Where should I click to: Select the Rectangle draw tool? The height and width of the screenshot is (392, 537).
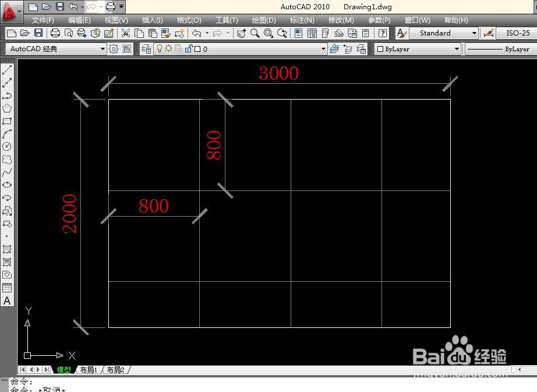coord(7,121)
